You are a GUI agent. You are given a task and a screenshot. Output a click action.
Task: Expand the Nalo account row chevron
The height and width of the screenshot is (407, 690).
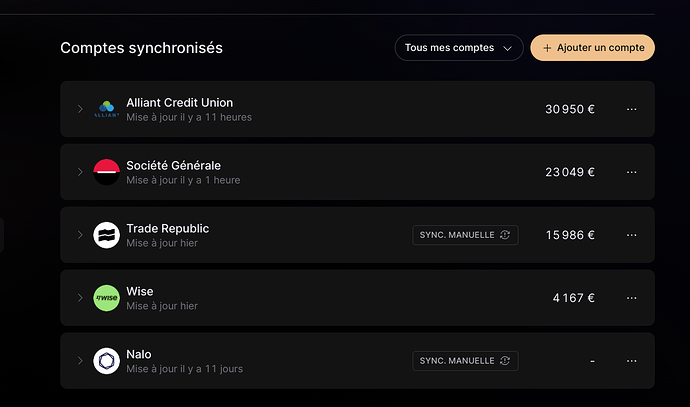pos(80,361)
